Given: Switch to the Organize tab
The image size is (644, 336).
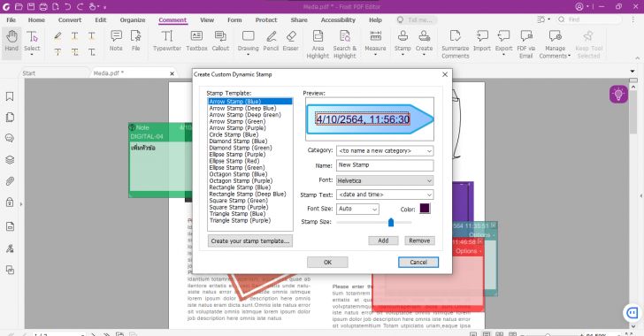Looking at the screenshot, I should (133, 19).
